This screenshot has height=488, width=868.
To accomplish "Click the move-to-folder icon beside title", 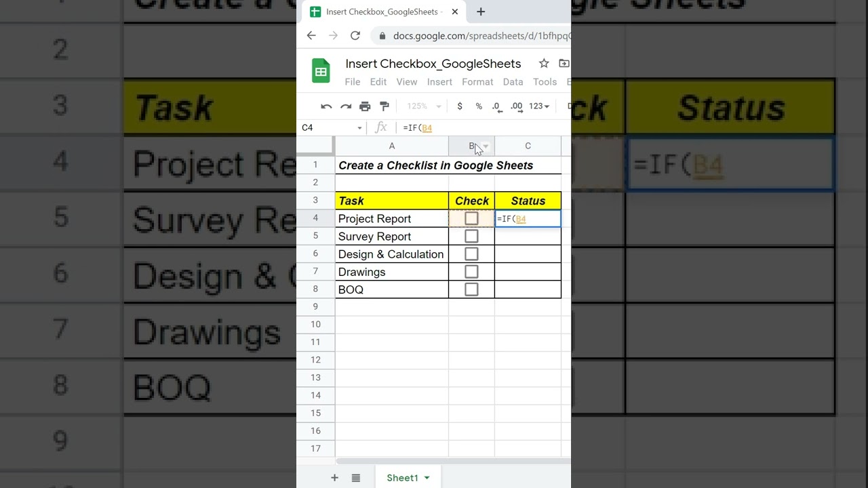I will 564,63.
